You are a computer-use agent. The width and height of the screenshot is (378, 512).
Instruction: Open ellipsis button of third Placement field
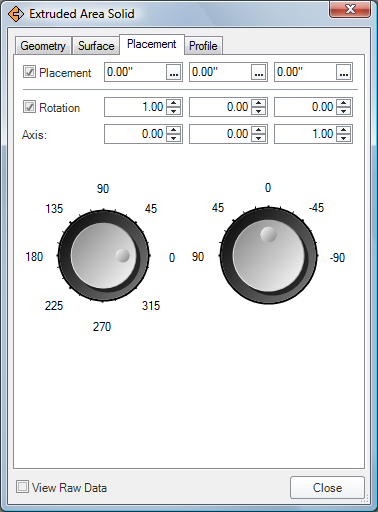[x=344, y=72]
